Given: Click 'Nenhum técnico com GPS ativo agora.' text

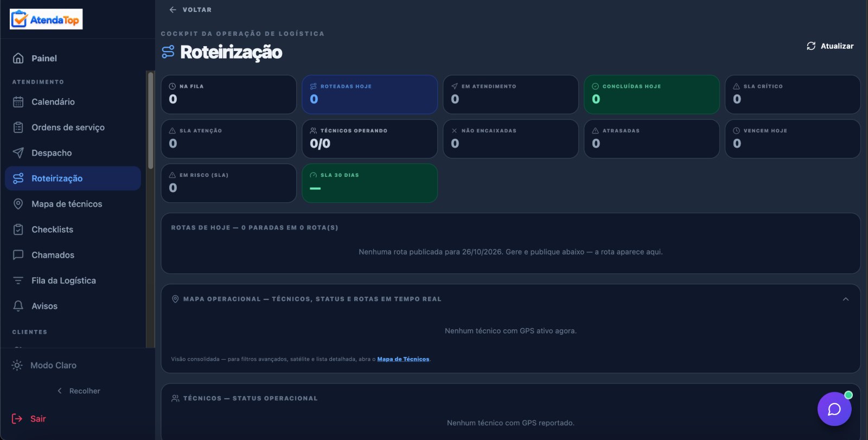Looking at the screenshot, I should coord(510,330).
